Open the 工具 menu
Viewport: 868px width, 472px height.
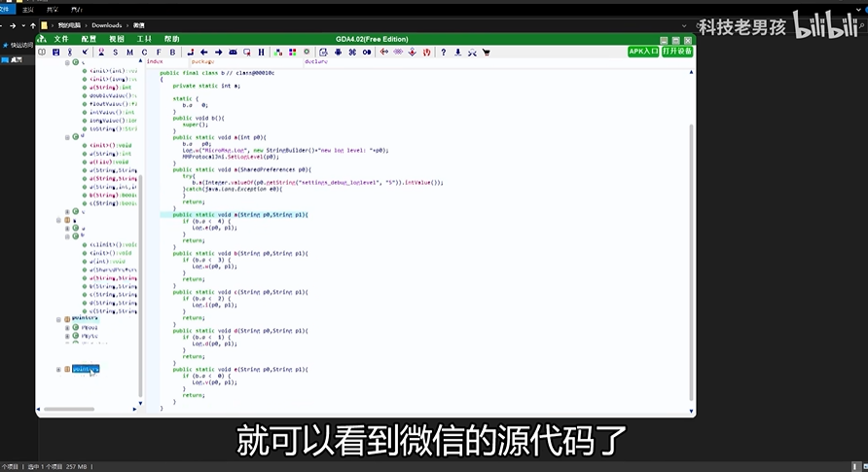coord(143,39)
